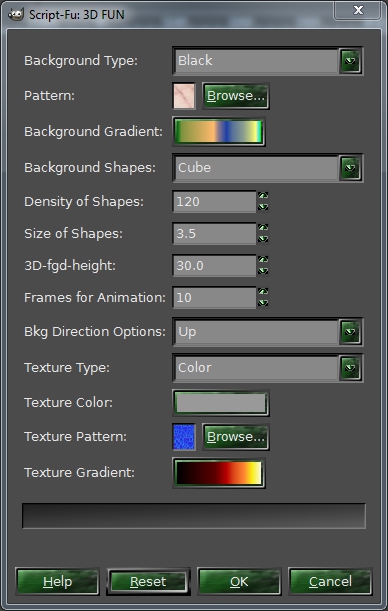Click the Size of Shapes value field
The width and height of the screenshot is (388, 611).
coord(214,233)
